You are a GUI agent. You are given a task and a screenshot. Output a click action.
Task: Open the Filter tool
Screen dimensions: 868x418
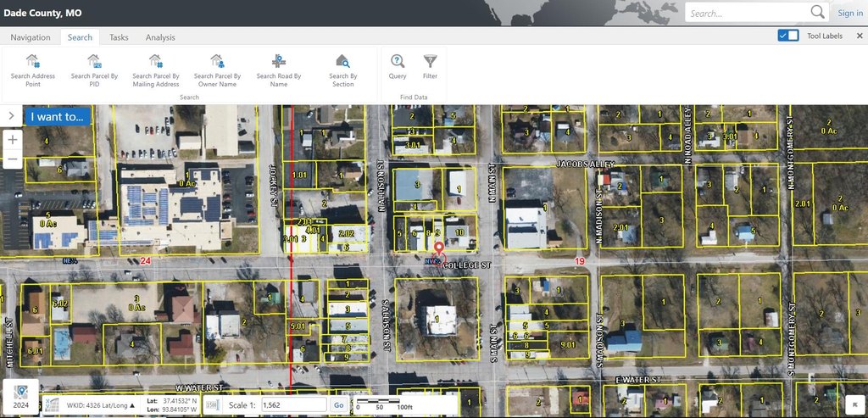(430, 66)
